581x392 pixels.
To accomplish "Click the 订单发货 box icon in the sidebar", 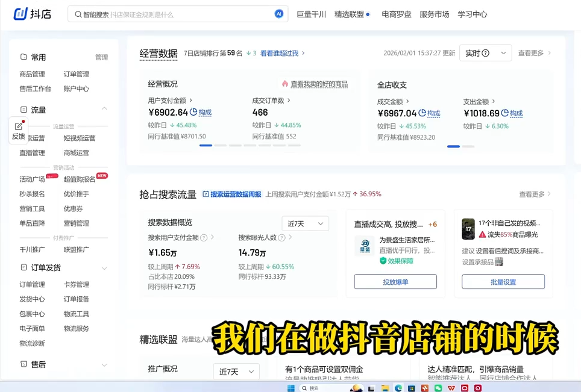I will 25,267.
